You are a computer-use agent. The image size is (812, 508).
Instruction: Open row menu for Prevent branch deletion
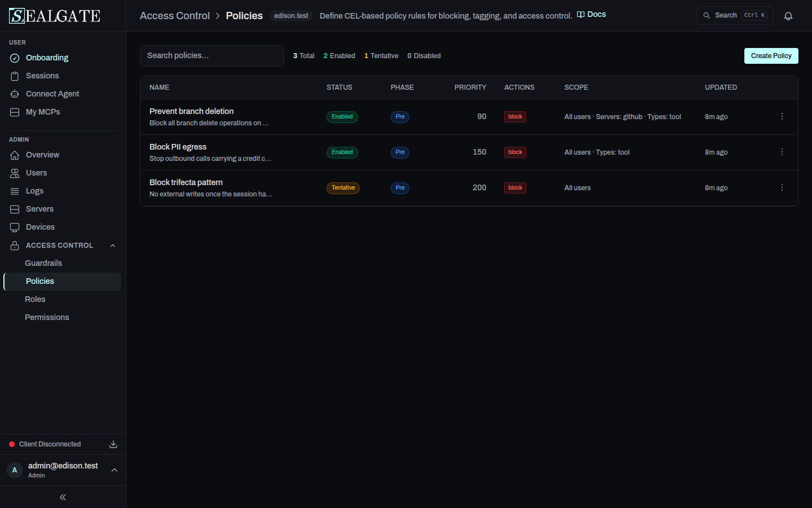click(782, 116)
